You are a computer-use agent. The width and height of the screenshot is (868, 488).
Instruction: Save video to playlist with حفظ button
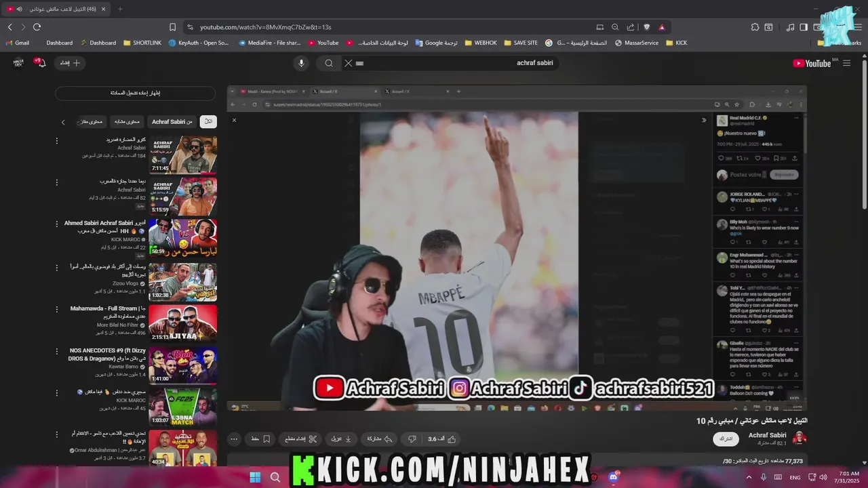coord(261,439)
